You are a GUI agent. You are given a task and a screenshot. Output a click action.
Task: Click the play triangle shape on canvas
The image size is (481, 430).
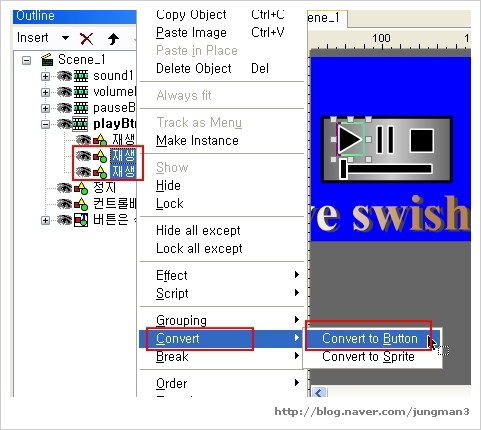point(350,139)
